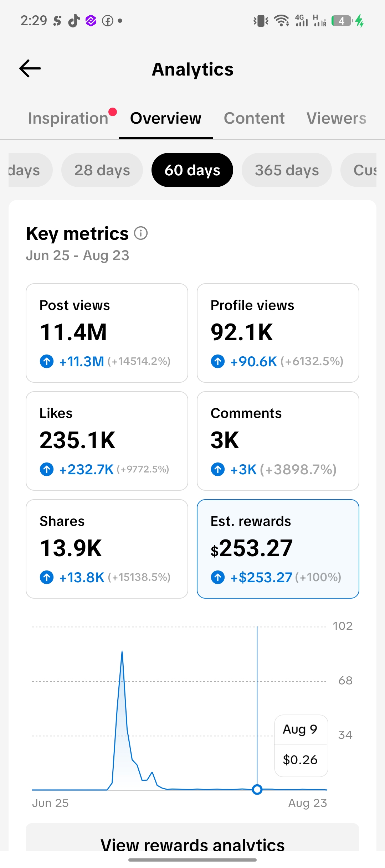Open the Custom date range chip
The width and height of the screenshot is (385, 868).
point(359,170)
